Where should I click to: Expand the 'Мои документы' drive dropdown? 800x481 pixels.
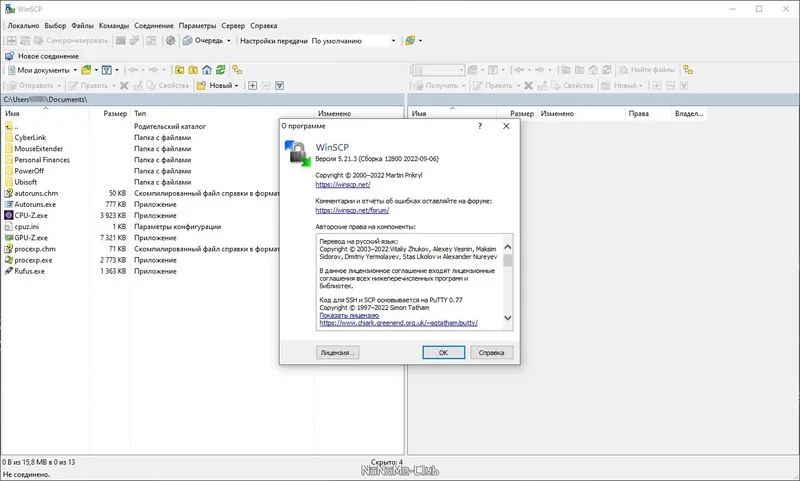point(75,70)
